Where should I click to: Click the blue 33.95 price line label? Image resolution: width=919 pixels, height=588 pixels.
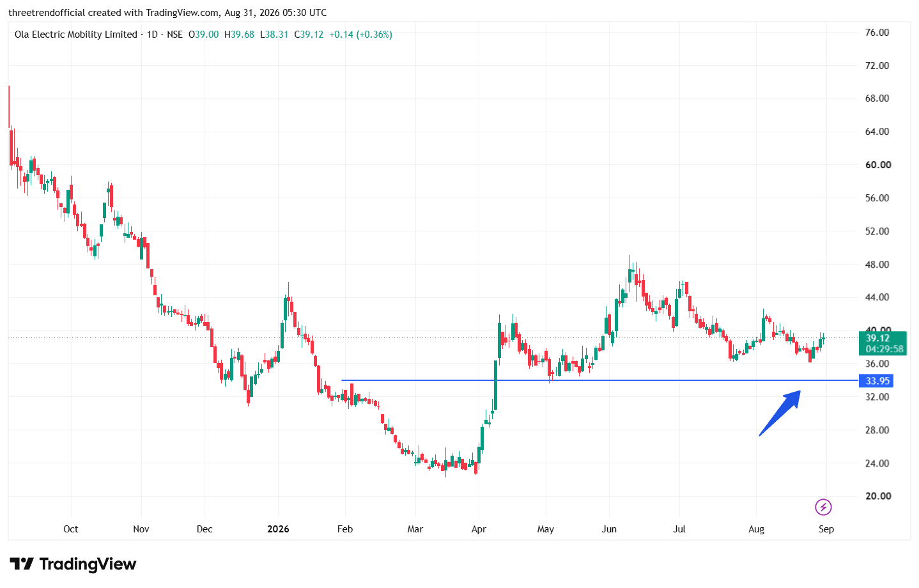point(876,381)
